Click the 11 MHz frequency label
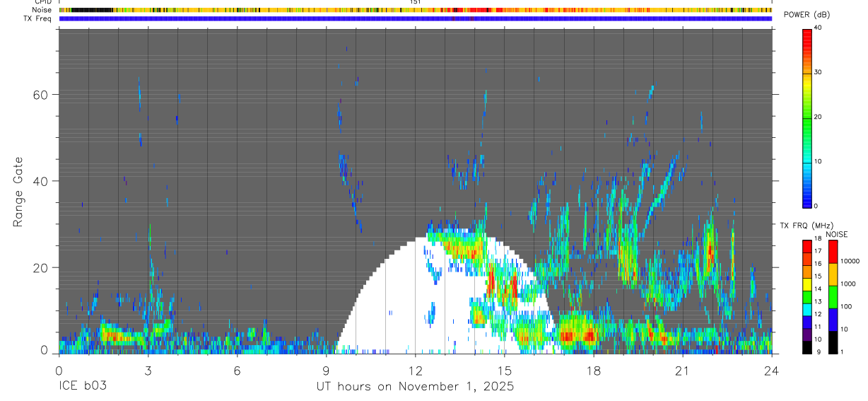Viewport: 868px width, 401px height. pos(817,327)
